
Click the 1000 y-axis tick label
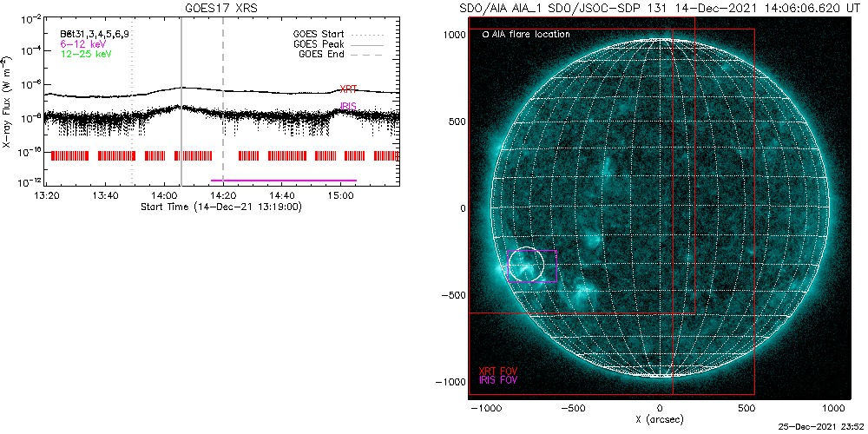click(x=453, y=35)
